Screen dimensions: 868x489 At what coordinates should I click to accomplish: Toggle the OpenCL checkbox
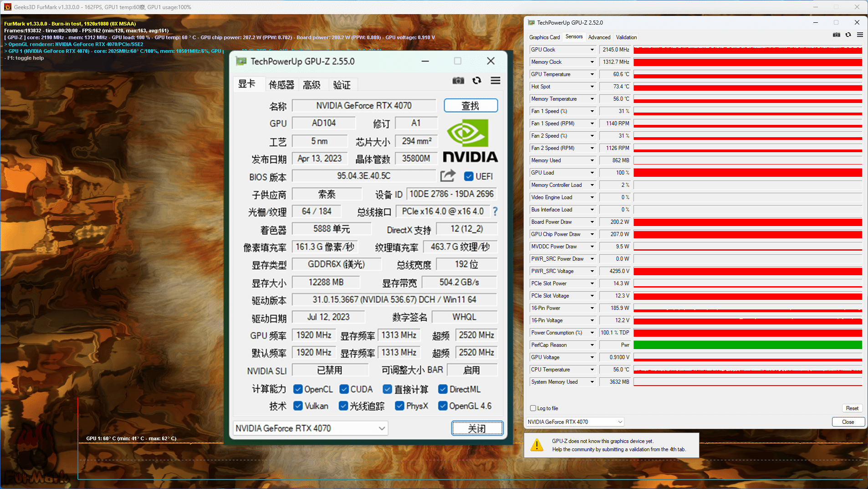298,389
